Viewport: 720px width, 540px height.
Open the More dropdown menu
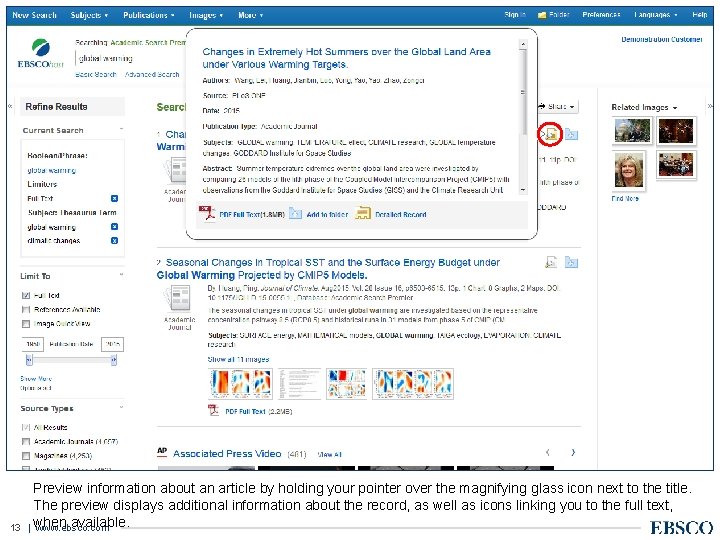tap(251, 15)
